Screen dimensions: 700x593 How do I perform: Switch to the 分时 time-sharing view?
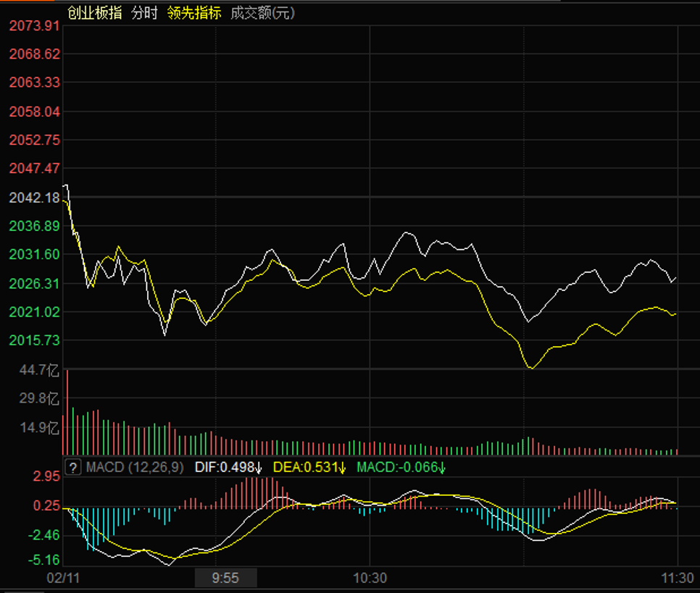pyautogui.click(x=144, y=13)
